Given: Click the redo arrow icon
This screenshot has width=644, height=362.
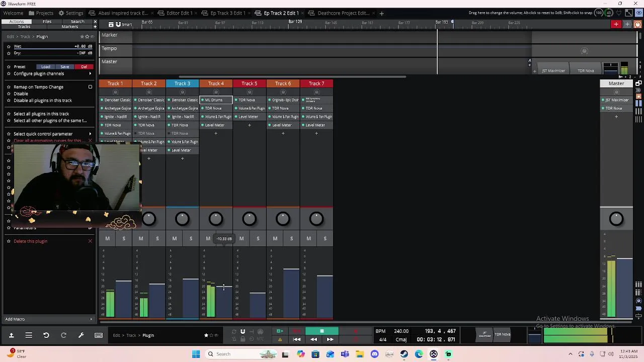Looking at the screenshot, I should 63,335.
